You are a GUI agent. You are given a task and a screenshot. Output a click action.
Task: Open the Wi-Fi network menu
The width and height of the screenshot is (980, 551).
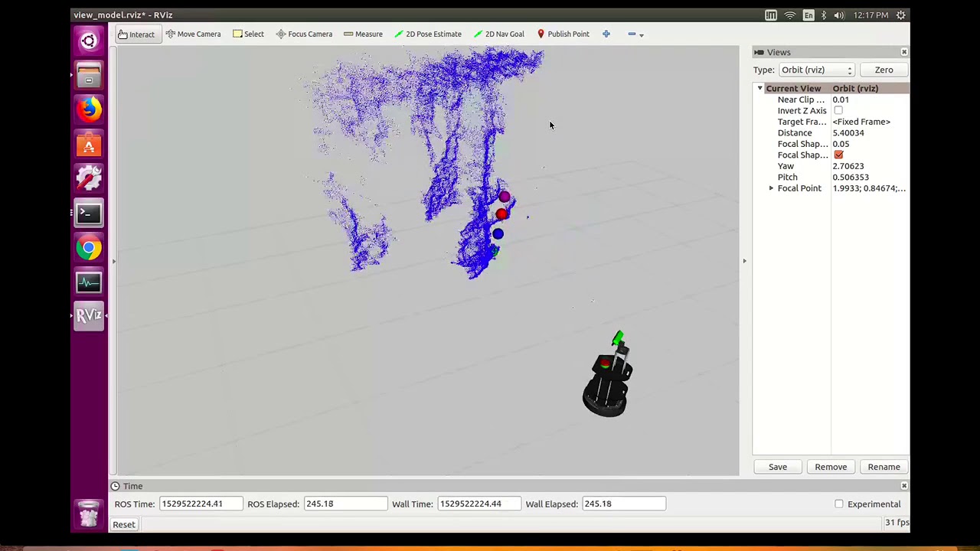[x=790, y=15]
